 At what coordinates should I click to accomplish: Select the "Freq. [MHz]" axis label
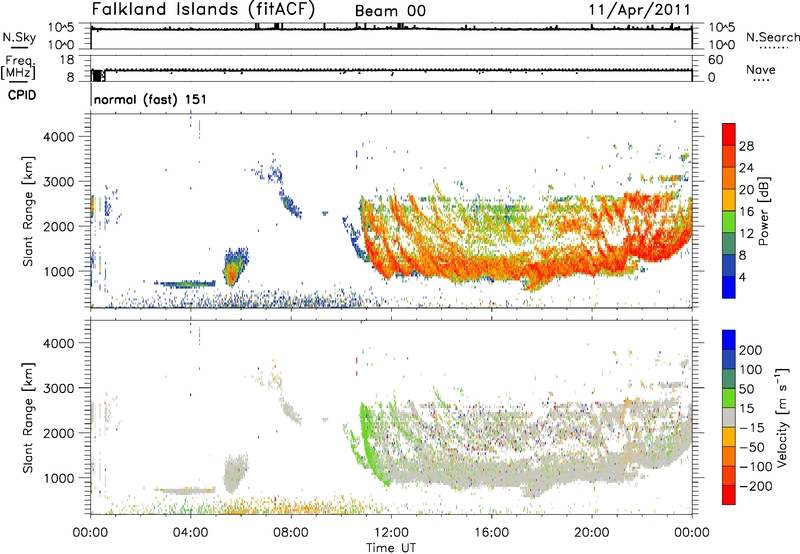tap(18, 67)
